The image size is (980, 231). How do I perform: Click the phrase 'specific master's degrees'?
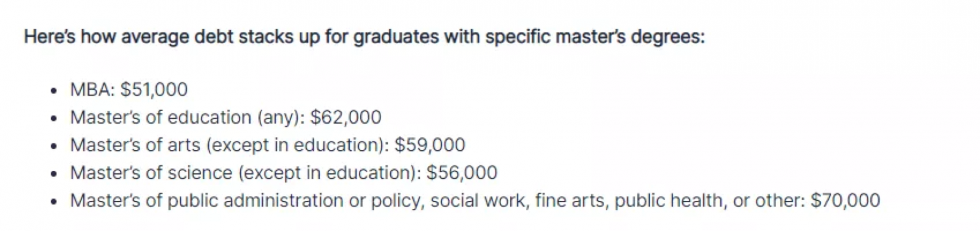(x=595, y=37)
